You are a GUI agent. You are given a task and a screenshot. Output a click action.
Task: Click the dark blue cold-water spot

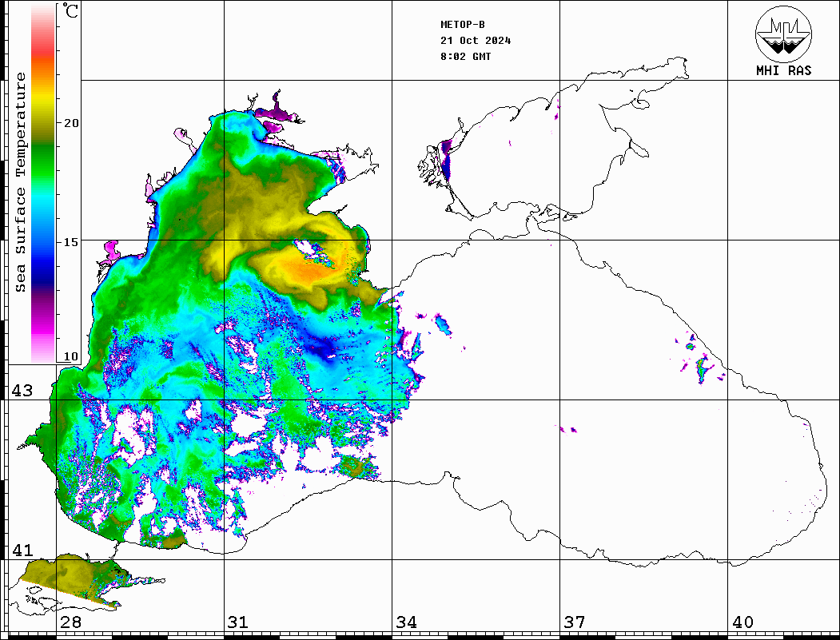323,351
